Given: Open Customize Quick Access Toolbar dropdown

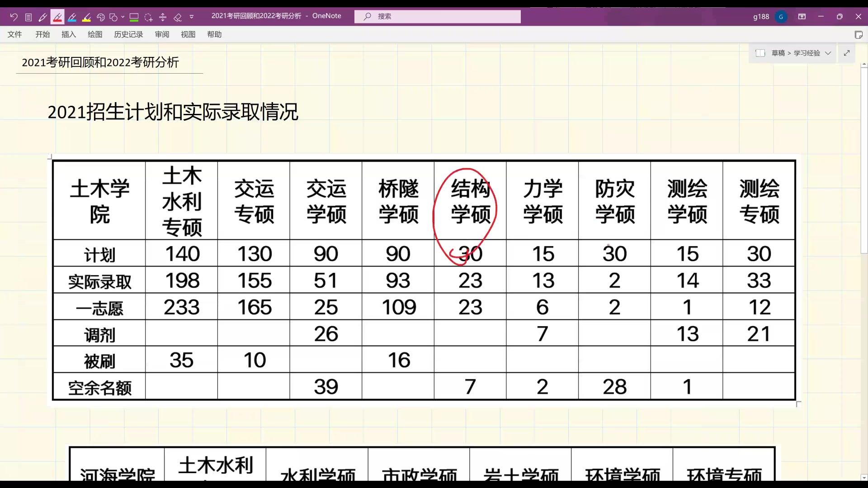Looking at the screenshot, I should click(192, 17).
